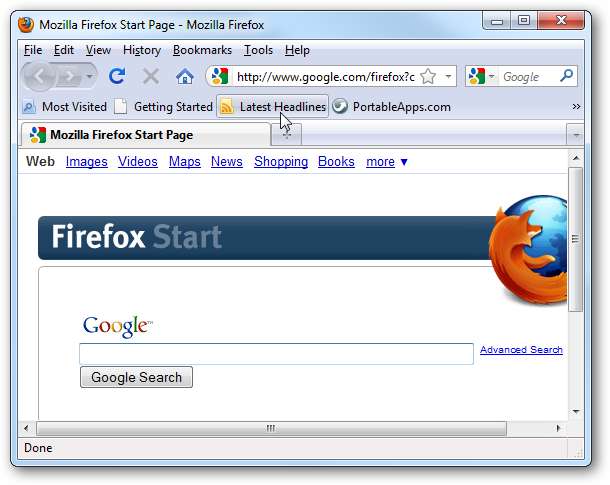
Task: Show more bookmarks chevron
Action: (x=576, y=107)
